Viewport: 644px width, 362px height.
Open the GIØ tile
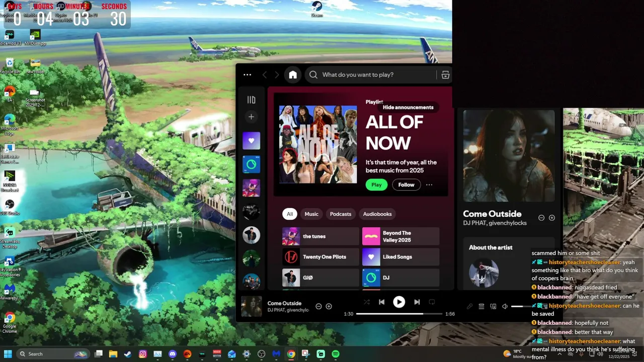pos(320,278)
